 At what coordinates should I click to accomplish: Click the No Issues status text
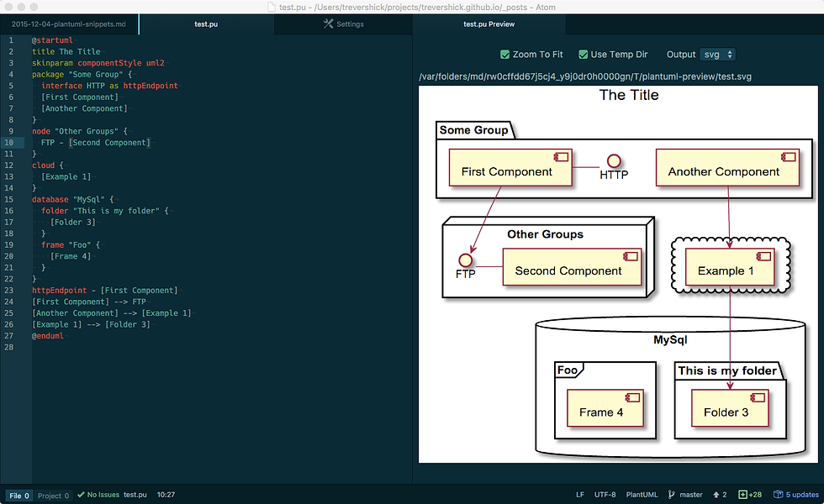click(x=103, y=495)
